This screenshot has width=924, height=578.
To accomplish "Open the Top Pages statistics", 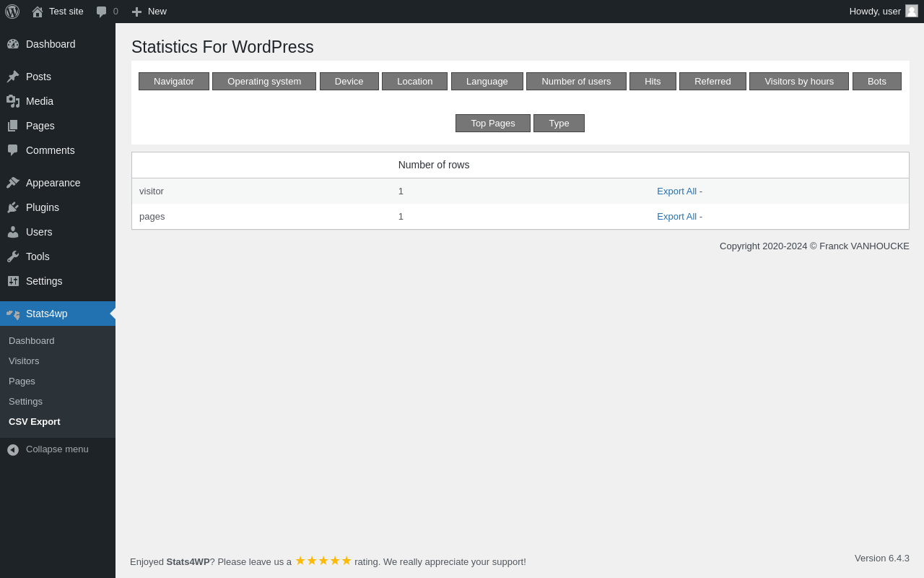I will click(493, 123).
